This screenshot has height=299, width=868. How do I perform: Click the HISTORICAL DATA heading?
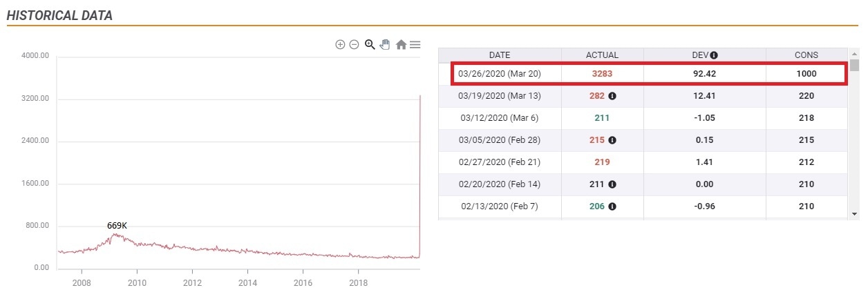(x=59, y=15)
